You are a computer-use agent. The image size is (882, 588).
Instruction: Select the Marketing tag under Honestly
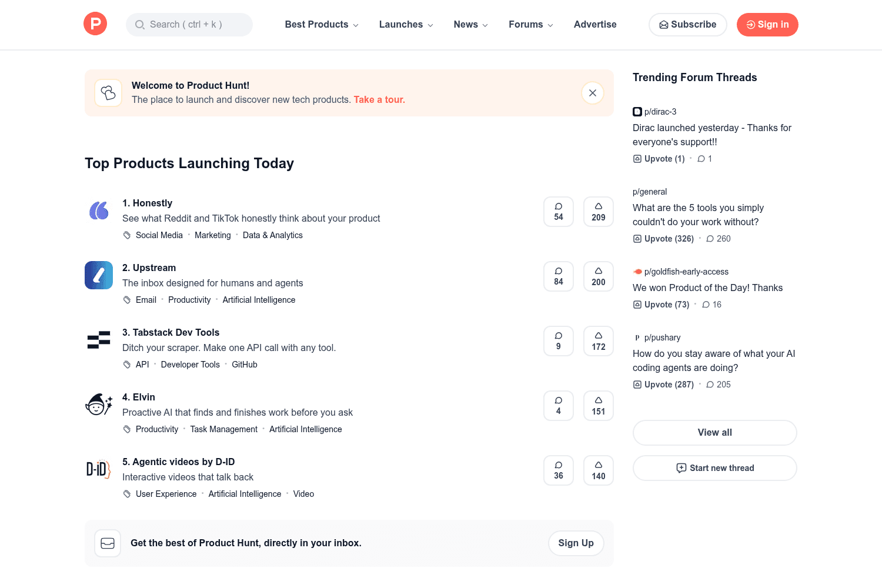(x=213, y=235)
